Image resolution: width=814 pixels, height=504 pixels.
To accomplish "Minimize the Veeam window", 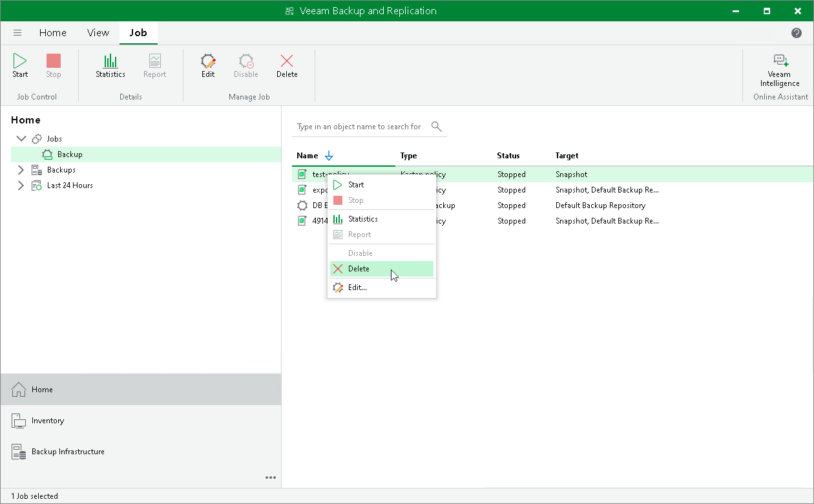I will click(x=736, y=11).
